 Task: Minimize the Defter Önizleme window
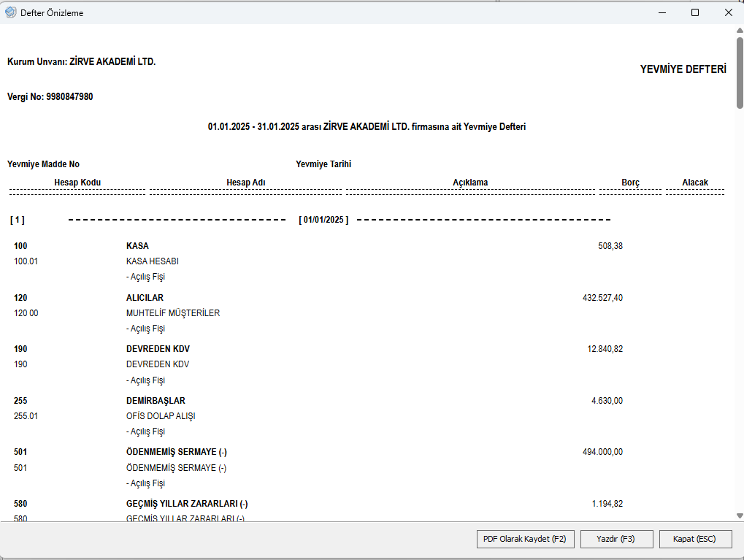662,13
